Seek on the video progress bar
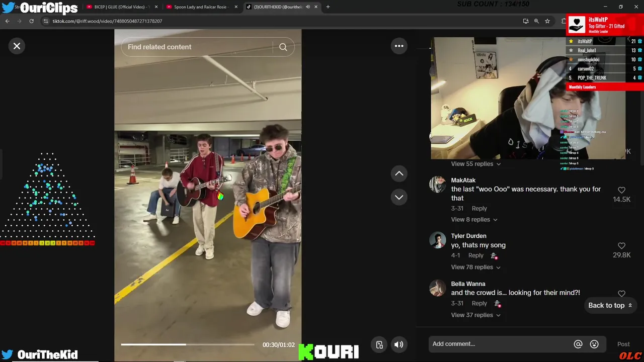The width and height of the screenshot is (644, 362). (x=188, y=344)
